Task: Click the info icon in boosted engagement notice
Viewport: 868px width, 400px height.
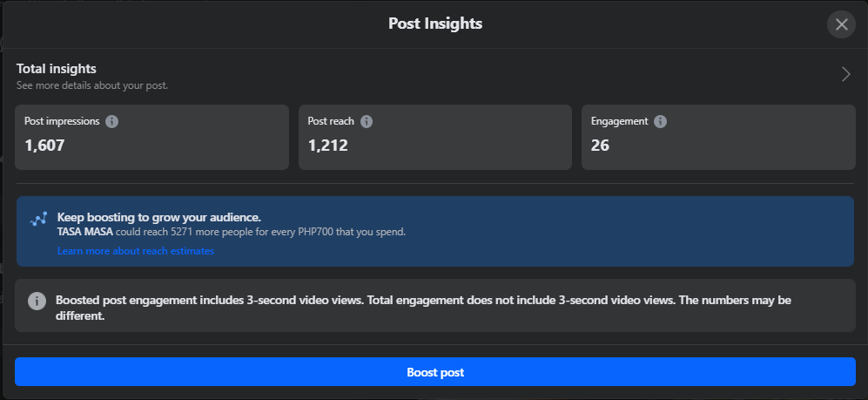Action: pyautogui.click(x=37, y=301)
